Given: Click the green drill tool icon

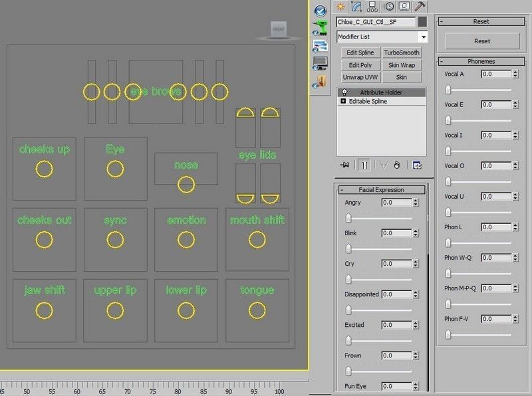Looking at the screenshot, I should 320,28.
